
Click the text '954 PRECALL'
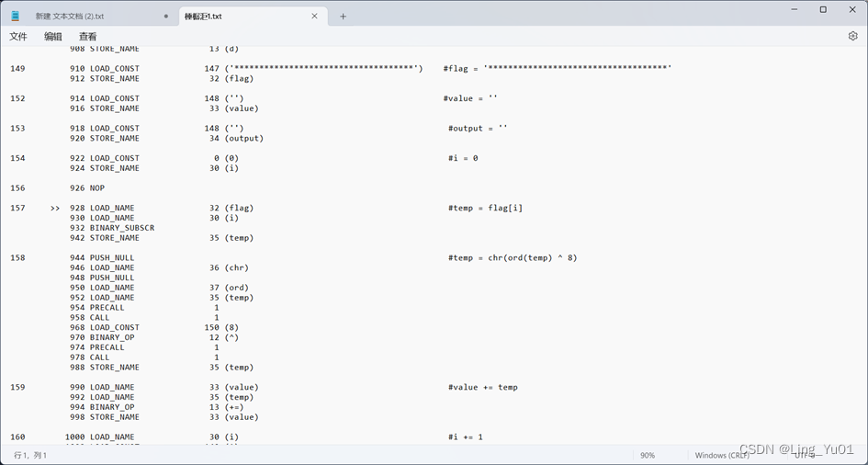coord(96,308)
